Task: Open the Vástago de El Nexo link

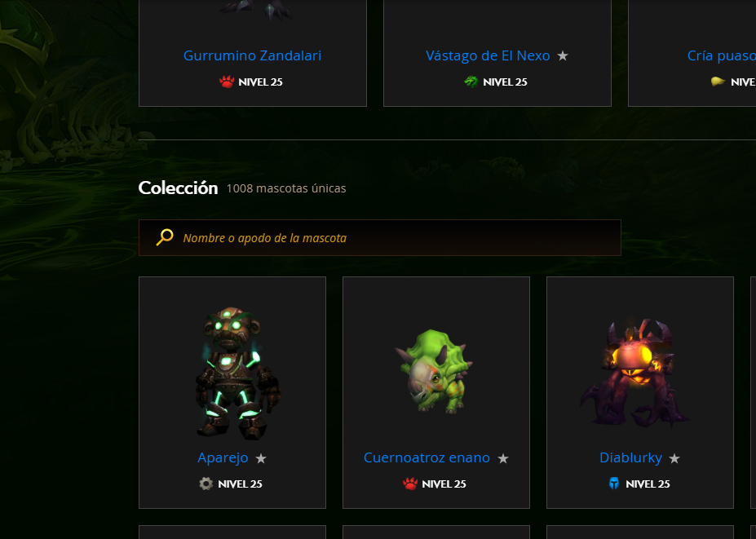Action: [x=488, y=55]
